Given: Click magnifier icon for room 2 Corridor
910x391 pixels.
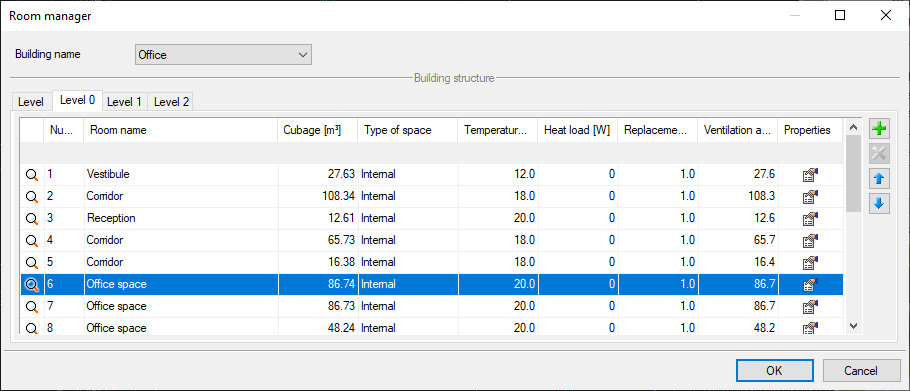Looking at the screenshot, I should coord(32,197).
